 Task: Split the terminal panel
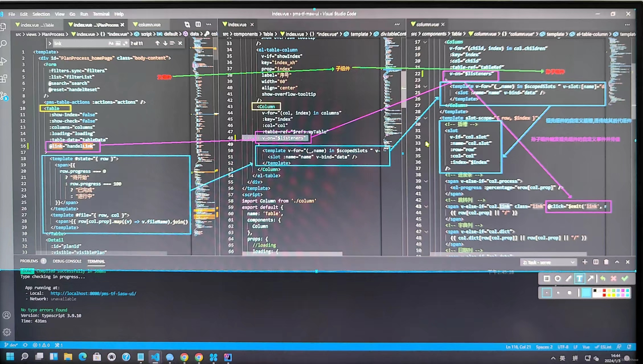[595, 262]
